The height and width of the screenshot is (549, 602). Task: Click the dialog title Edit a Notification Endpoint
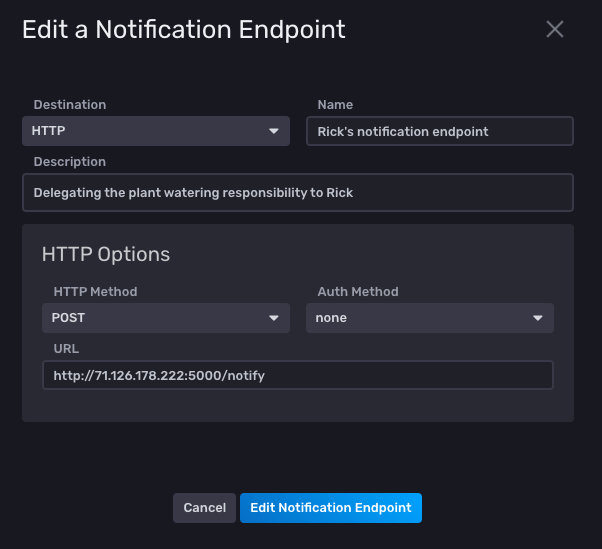pyautogui.click(x=184, y=30)
